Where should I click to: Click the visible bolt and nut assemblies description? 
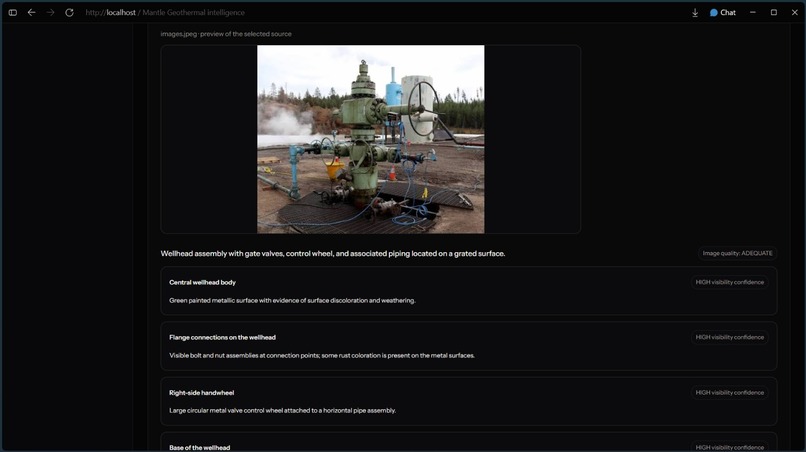(x=322, y=355)
